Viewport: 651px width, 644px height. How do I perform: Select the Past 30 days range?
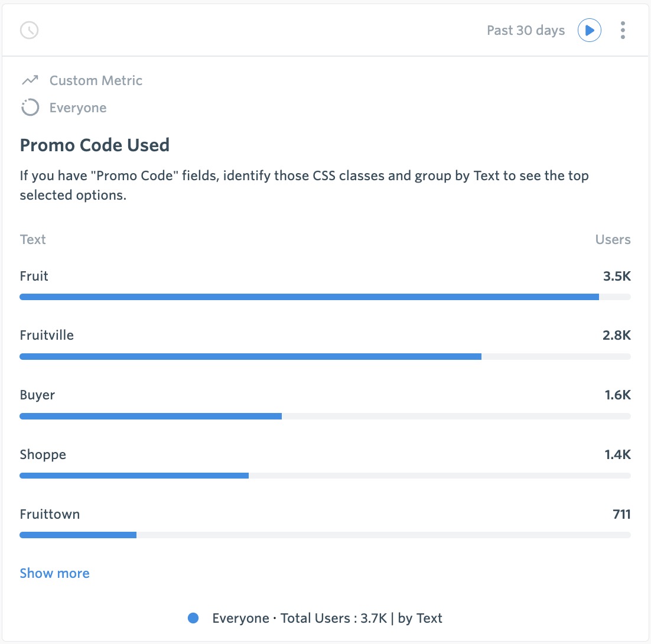tap(526, 30)
